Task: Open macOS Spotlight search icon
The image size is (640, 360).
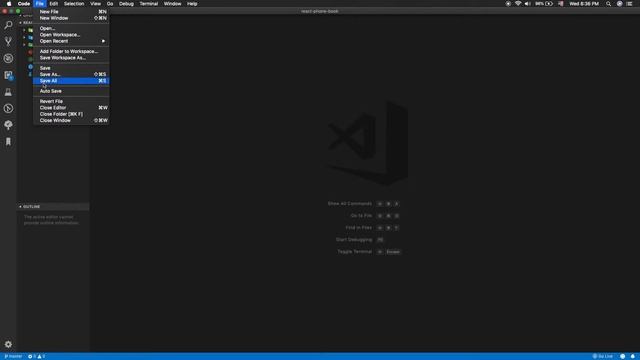Action: pyautogui.click(x=609, y=4)
